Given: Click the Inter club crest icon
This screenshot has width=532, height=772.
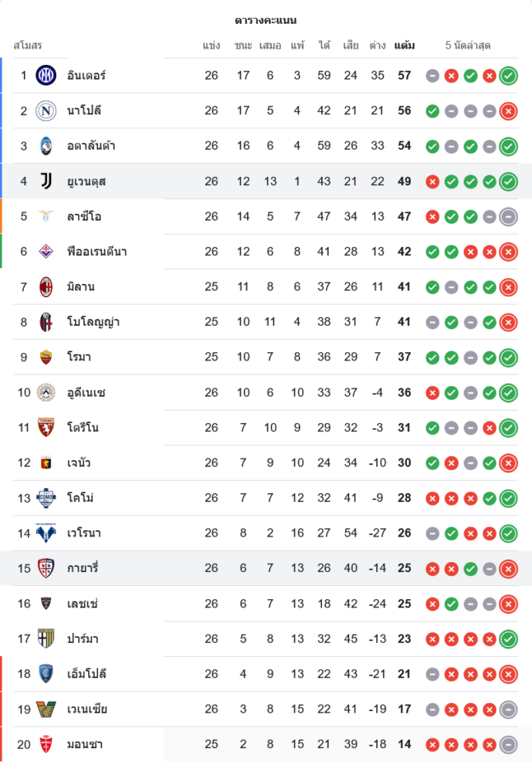Looking at the screenshot, I should tap(46, 76).
